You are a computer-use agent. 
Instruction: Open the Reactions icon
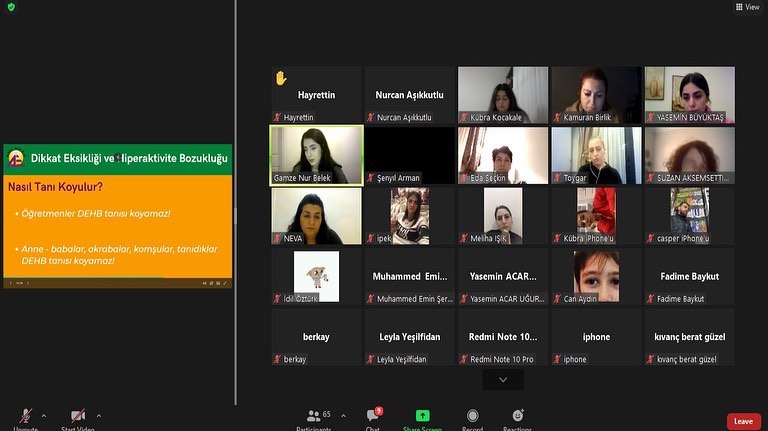click(x=518, y=415)
